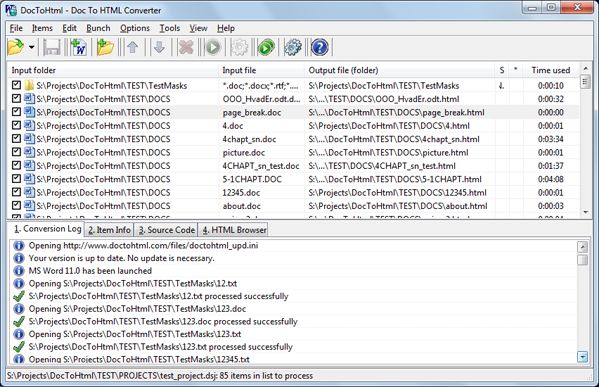This screenshot has width=599, height=387.
Task: Uncheck the TestMasks folder row checkbox
Action: (16, 85)
